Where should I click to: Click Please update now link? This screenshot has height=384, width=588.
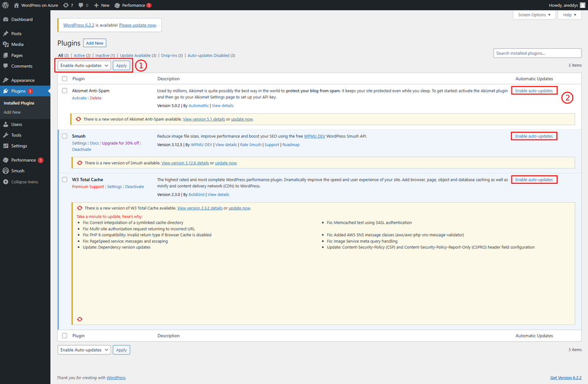point(138,25)
